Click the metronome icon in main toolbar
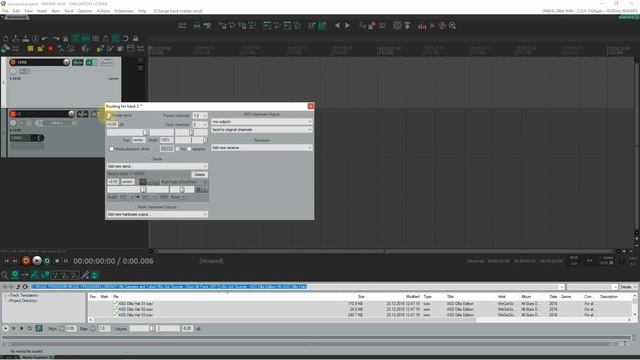640x360 pixels. point(65,38)
